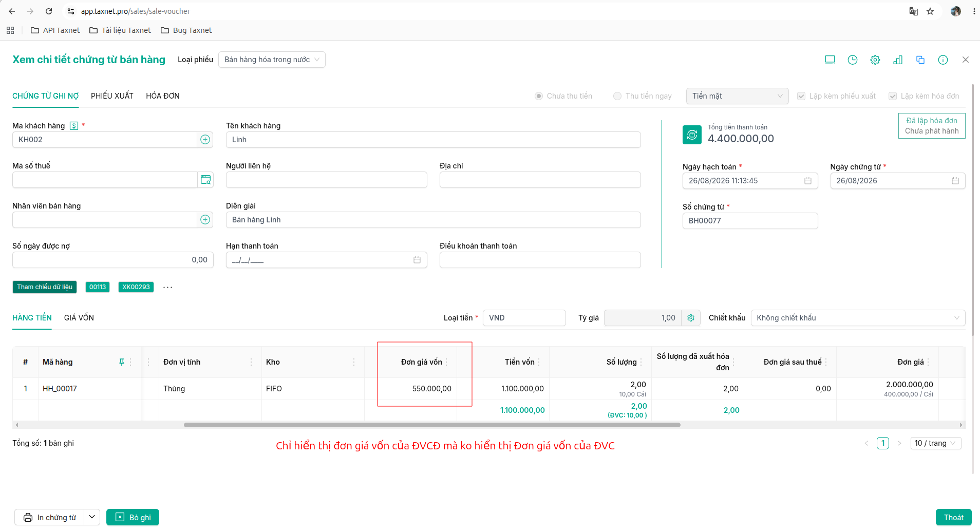Click tax code lookup icon

pyautogui.click(x=205, y=180)
